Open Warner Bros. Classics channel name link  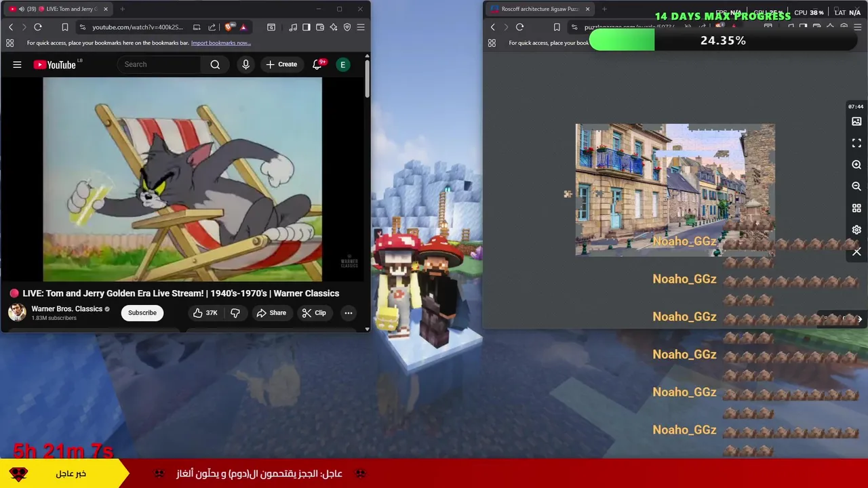(x=66, y=308)
